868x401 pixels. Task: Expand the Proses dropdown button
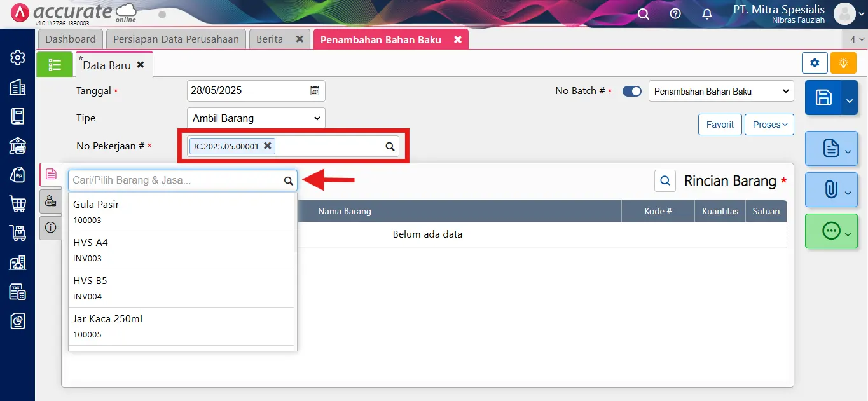pyautogui.click(x=769, y=125)
